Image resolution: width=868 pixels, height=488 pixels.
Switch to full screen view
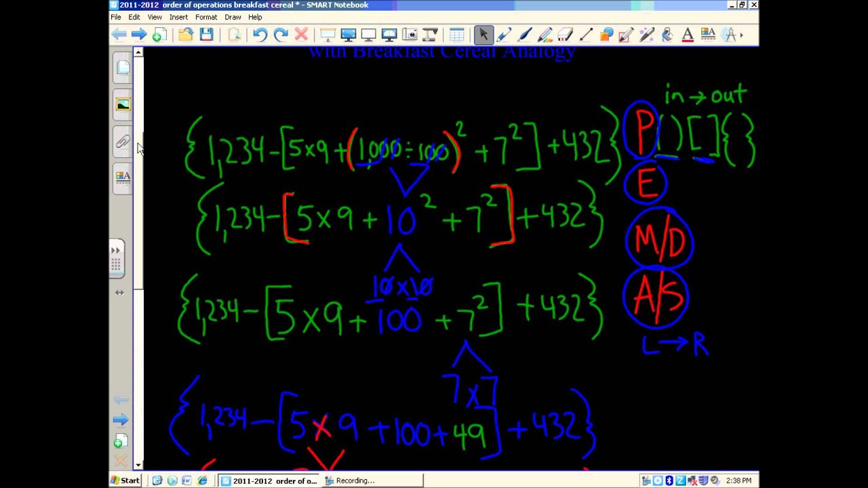tap(348, 35)
